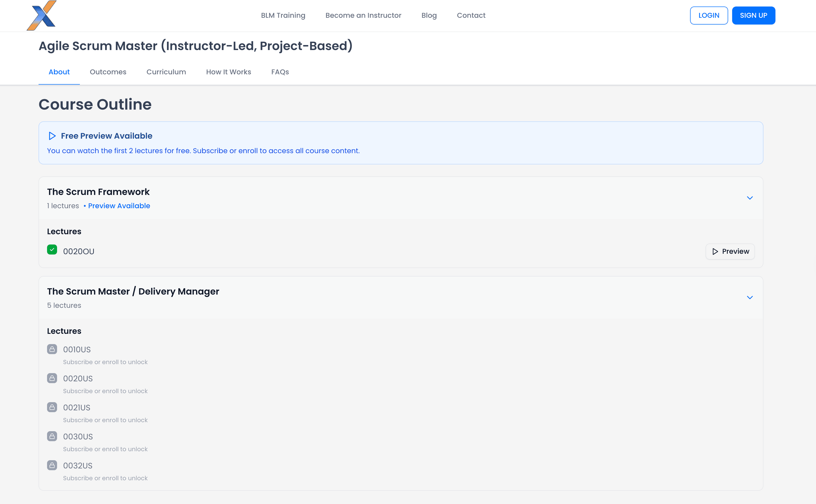Click lock icon beside 0021US lecture
The width and height of the screenshot is (816, 504).
(x=52, y=407)
